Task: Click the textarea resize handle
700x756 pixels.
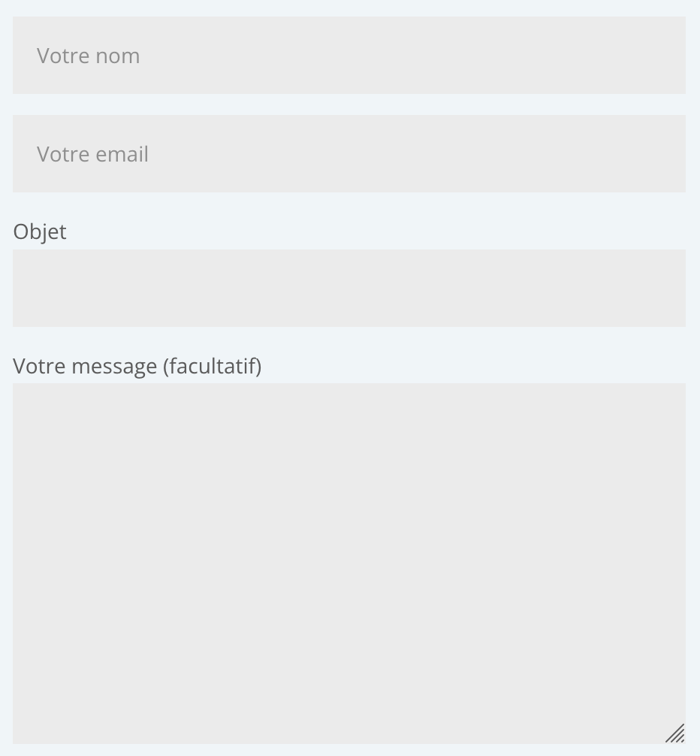Action: click(676, 734)
